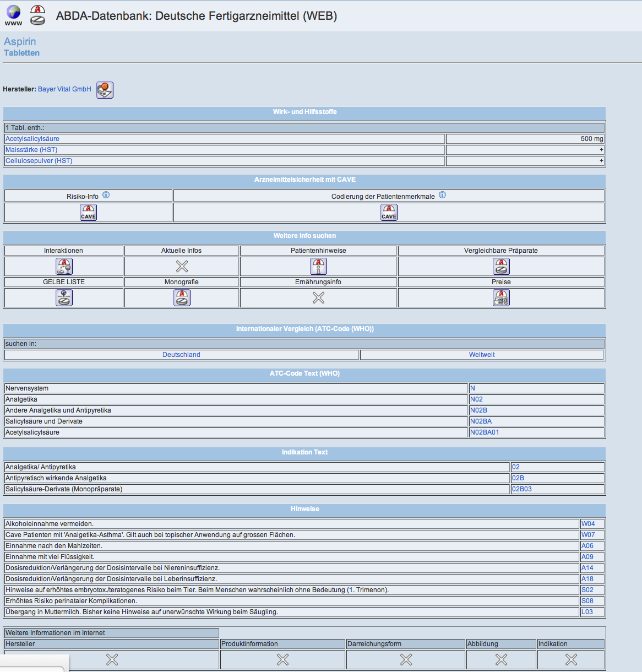Screen dimensions: 642x672
Task: Click the 500 mg dosage value
Action: pyautogui.click(x=592, y=139)
